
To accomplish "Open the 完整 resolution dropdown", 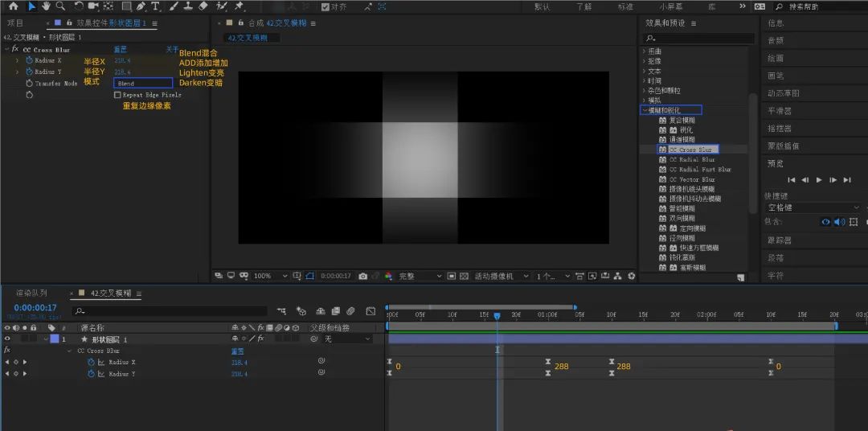I will click(x=420, y=276).
